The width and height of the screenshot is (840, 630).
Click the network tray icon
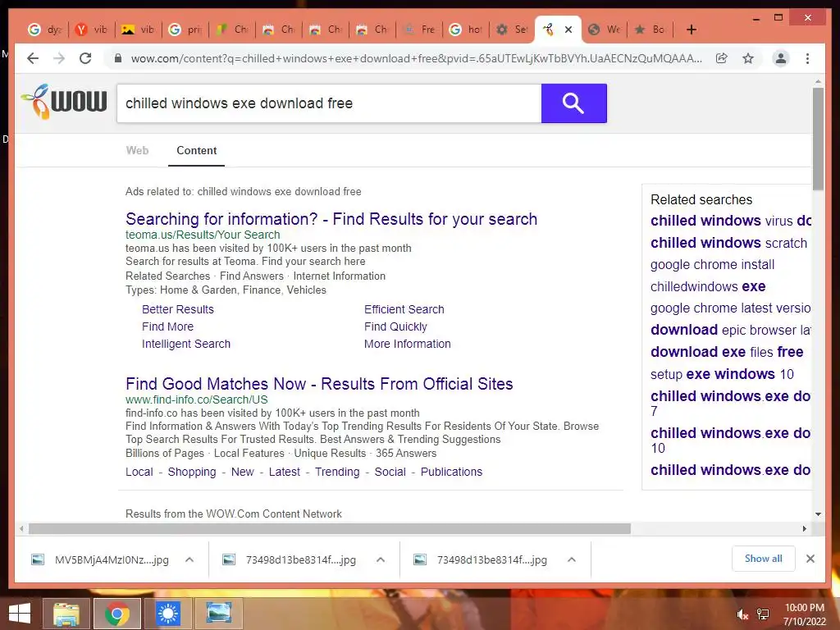(763, 614)
